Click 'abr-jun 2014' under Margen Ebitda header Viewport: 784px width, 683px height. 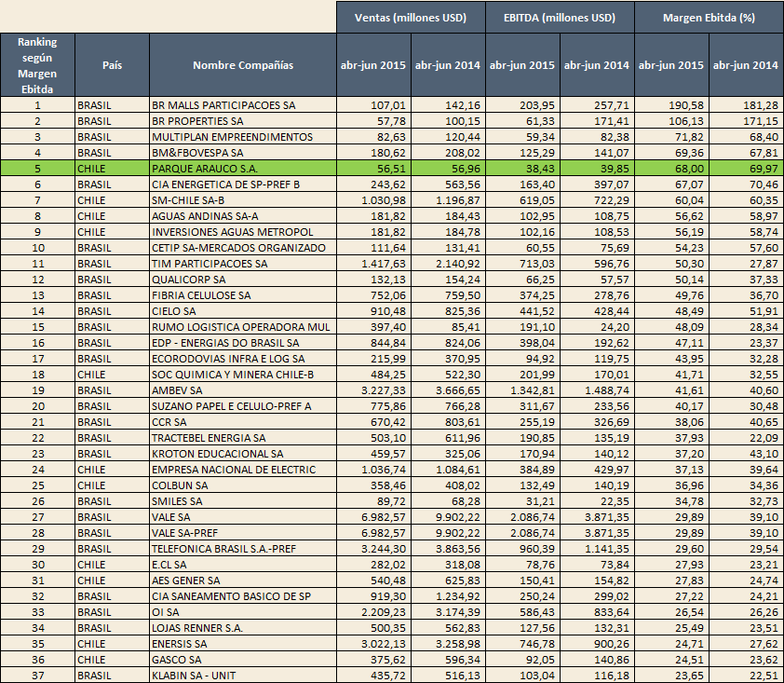pos(746,65)
